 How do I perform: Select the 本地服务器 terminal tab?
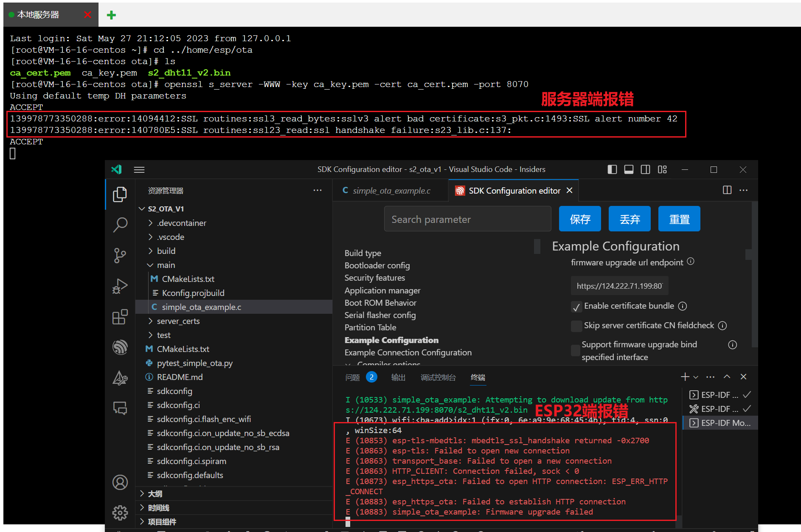pos(51,14)
